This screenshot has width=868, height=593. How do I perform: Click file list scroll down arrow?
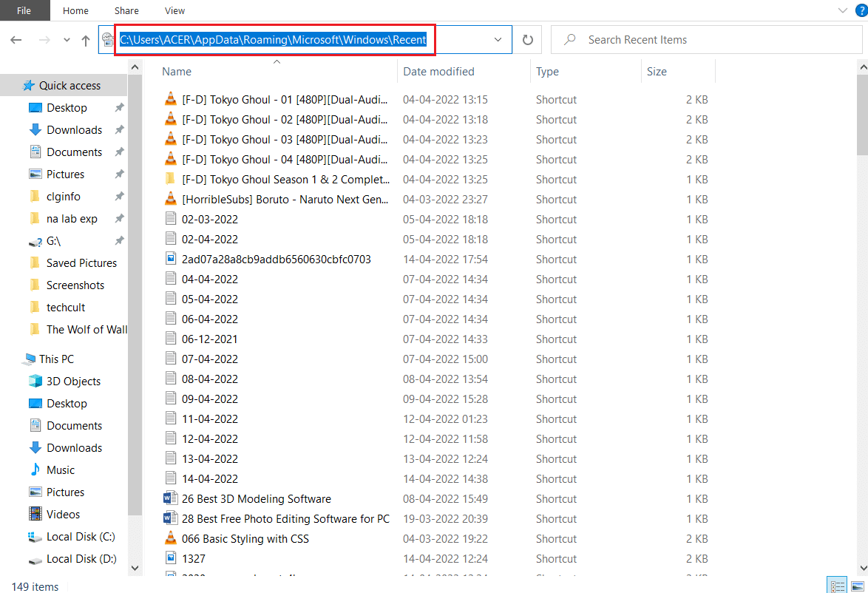pos(863,568)
